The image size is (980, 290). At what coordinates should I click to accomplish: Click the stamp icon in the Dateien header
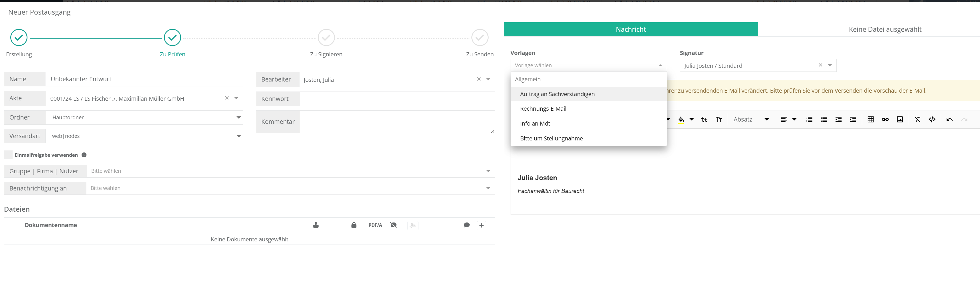(x=316, y=225)
